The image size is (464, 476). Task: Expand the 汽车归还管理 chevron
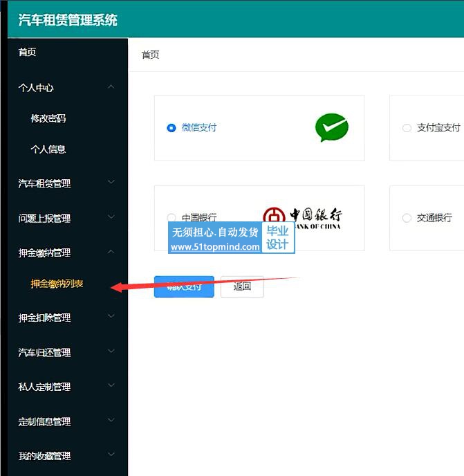[111, 351]
